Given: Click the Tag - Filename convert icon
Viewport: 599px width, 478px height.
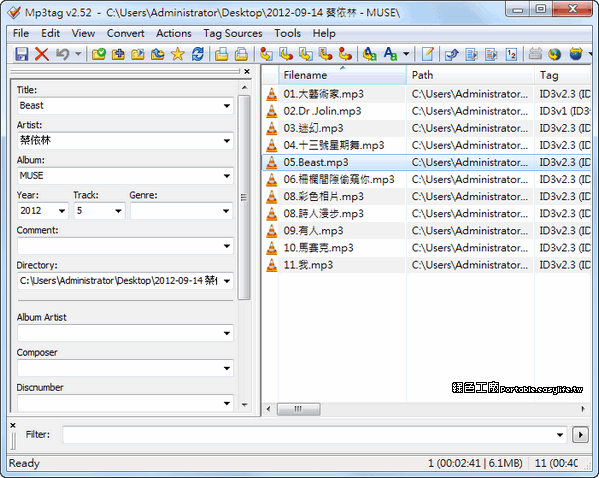Looking at the screenshot, I should click(x=266, y=54).
